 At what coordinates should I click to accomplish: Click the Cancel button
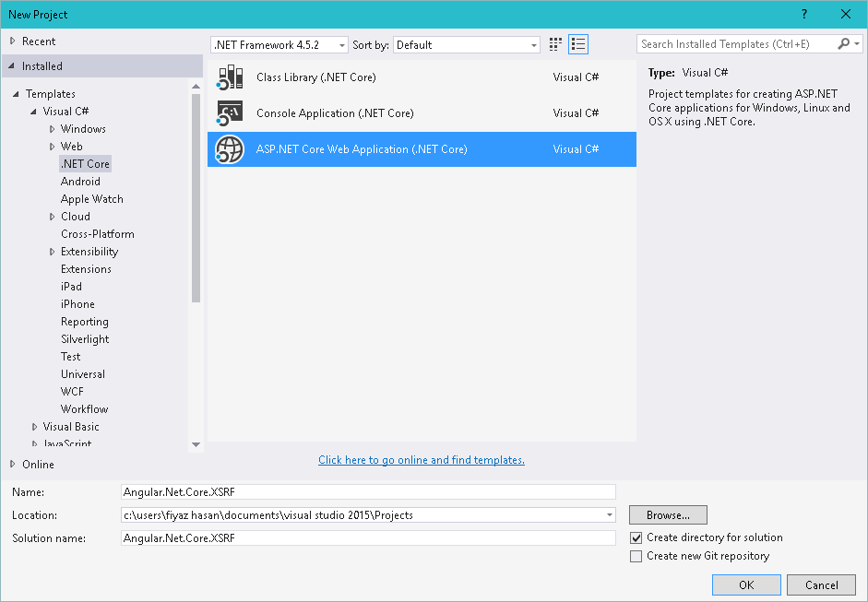click(822, 584)
